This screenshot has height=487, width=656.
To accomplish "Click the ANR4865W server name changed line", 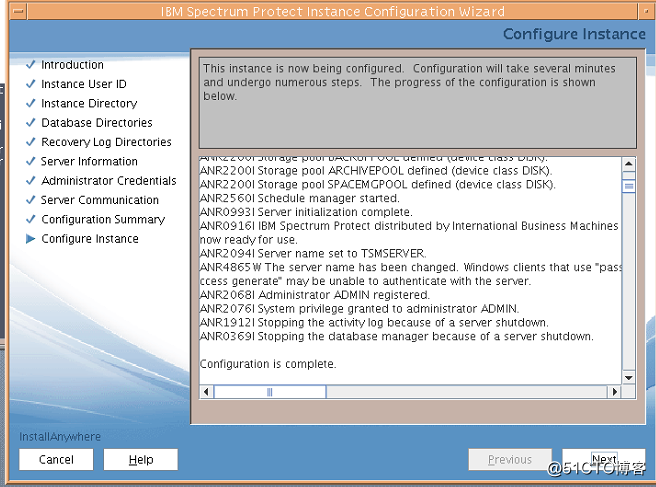I will click(x=411, y=274).
